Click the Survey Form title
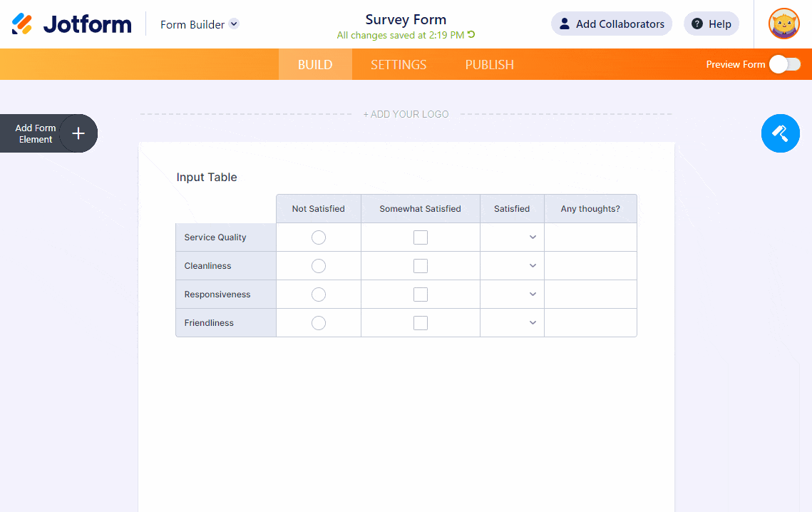 (x=406, y=19)
